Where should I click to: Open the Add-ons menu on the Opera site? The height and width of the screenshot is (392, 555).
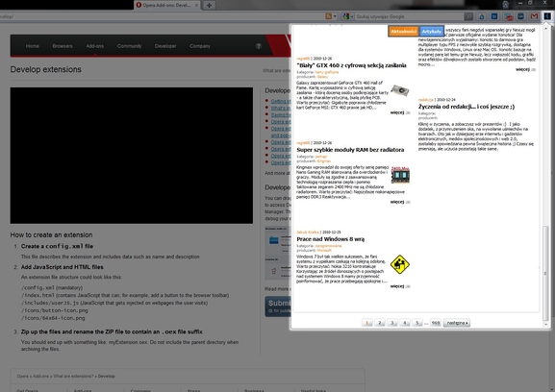point(95,46)
